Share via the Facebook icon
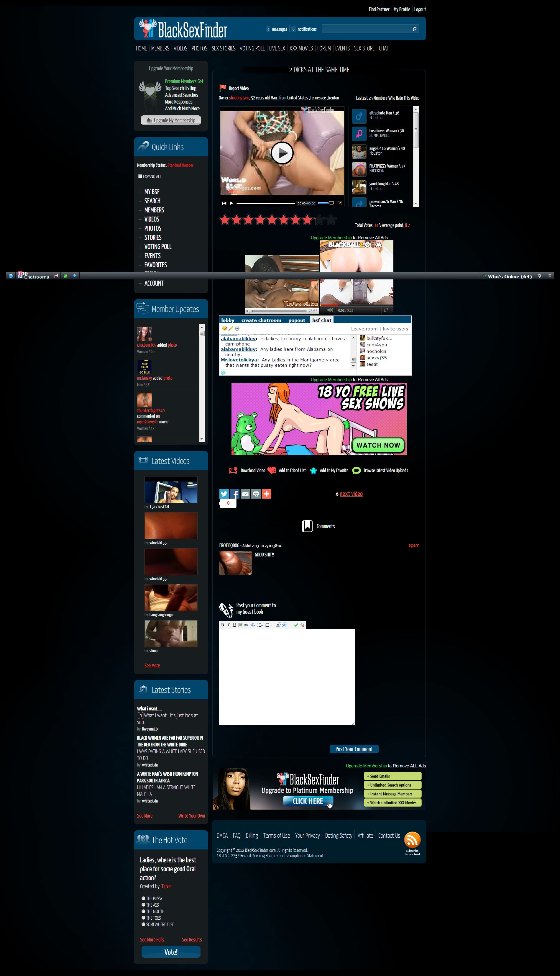The width and height of the screenshot is (560, 976). point(235,494)
